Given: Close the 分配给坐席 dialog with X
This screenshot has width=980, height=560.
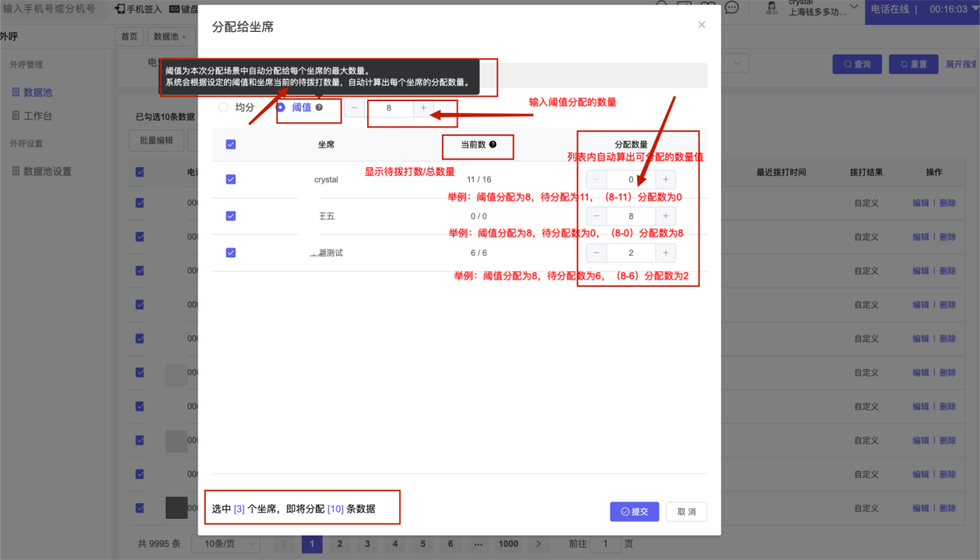Looking at the screenshot, I should pyautogui.click(x=702, y=25).
